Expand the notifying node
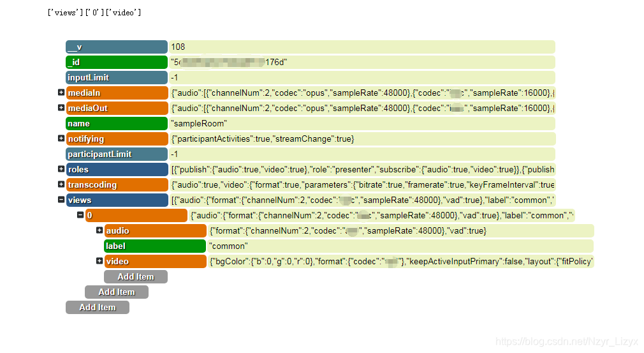Viewport: 644px width, 353px height. 61,139
